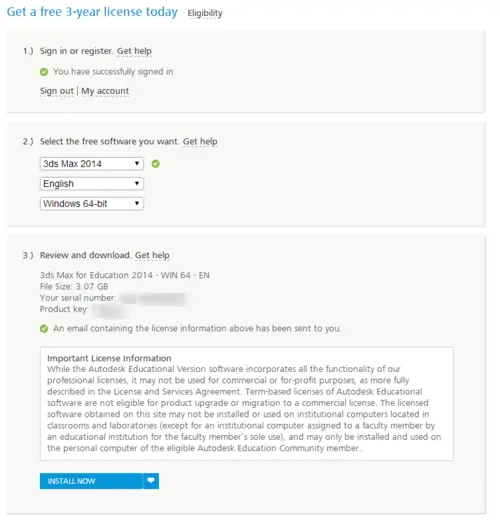Click the Important License Information text box
Screen dimensions: 500x521
click(x=247, y=404)
